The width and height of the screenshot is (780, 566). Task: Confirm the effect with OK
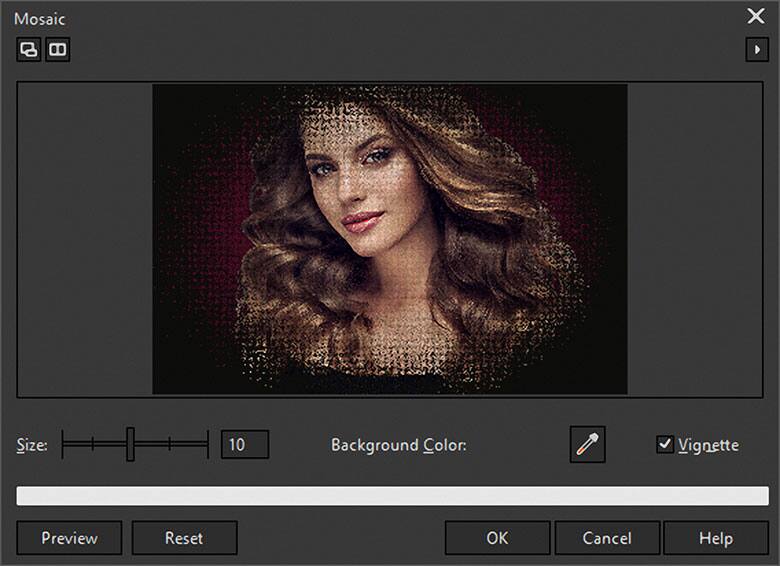(x=497, y=538)
